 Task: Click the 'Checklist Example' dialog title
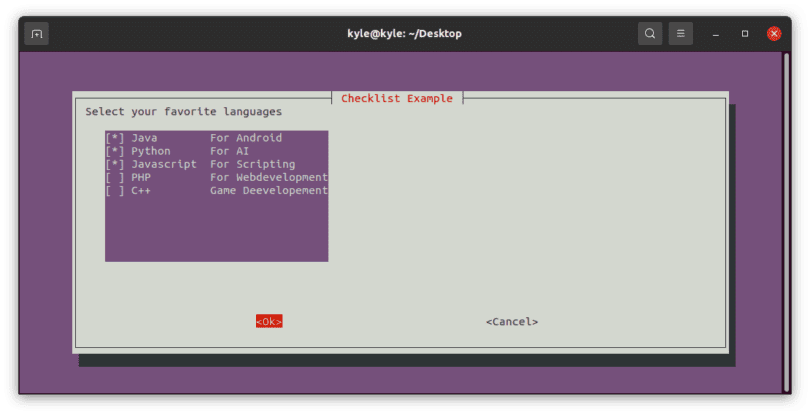click(x=397, y=99)
